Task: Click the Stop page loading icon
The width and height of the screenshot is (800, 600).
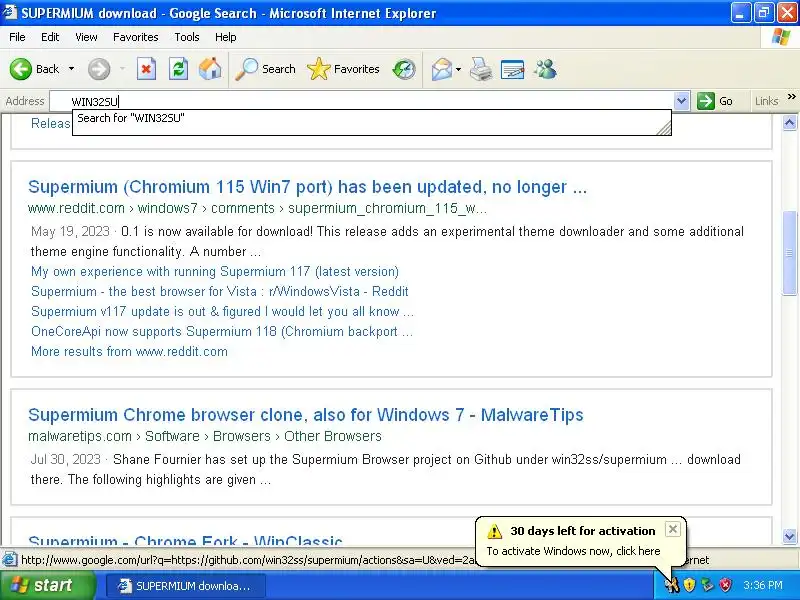Action: 146,69
